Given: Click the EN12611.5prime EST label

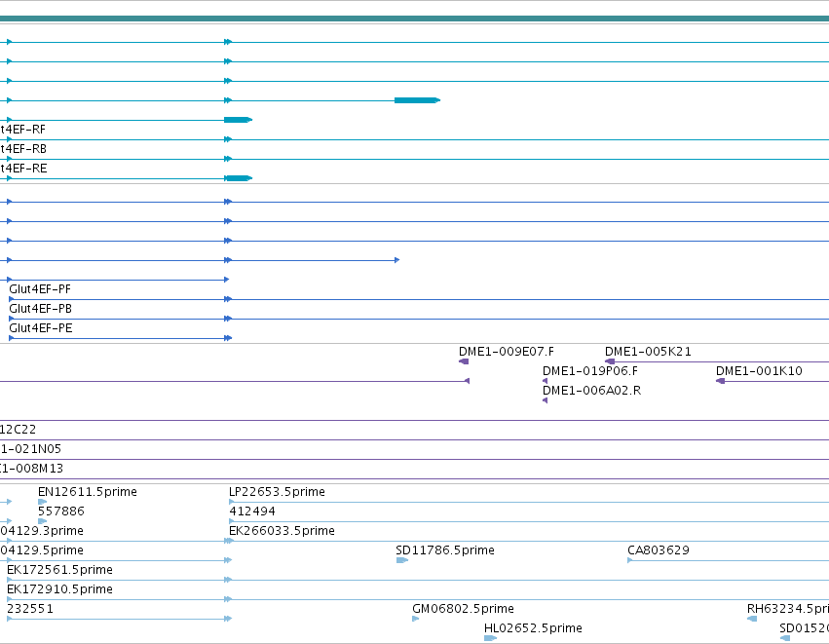Looking at the screenshot, I should coord(88,492).
